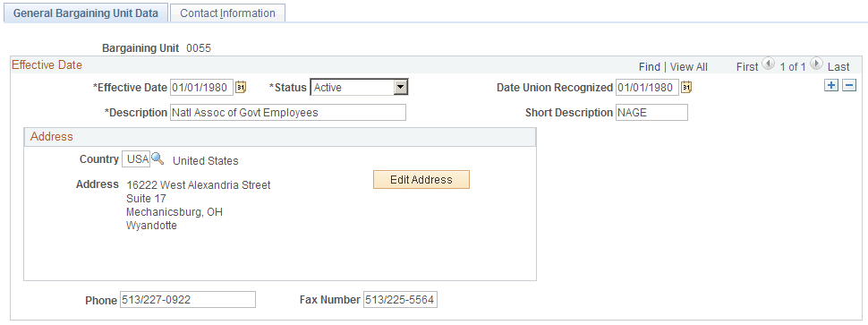This screenshot has height=325, width=868.
Task: Open the Status dropdown showing Active
Action: [359, 88]
